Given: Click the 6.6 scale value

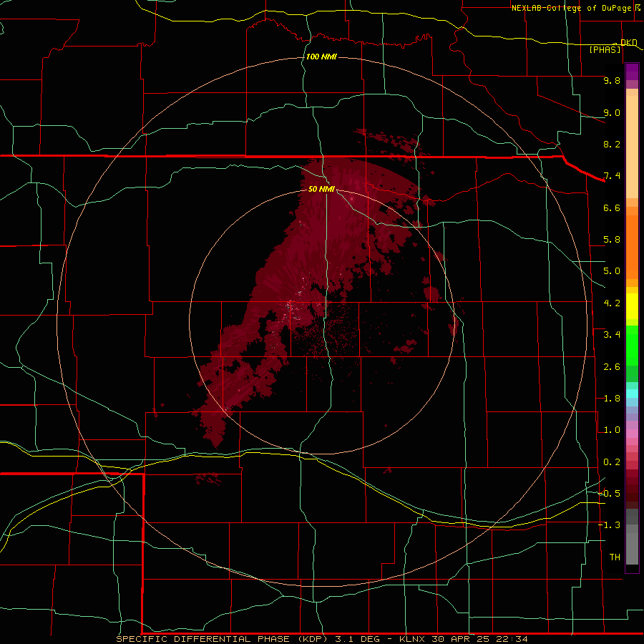Looking at the screenshot, I should click(612, 208).
